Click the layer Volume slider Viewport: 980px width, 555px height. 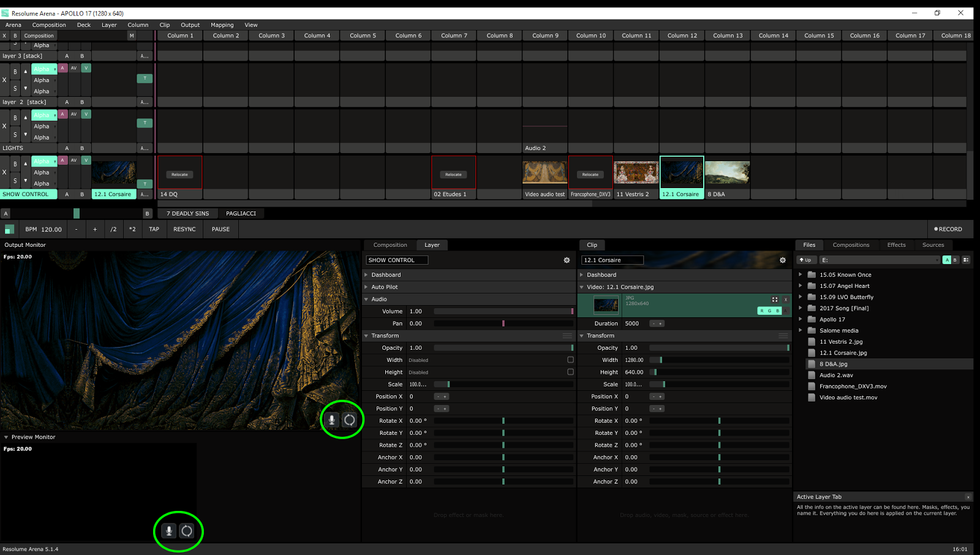click(503, 311)
